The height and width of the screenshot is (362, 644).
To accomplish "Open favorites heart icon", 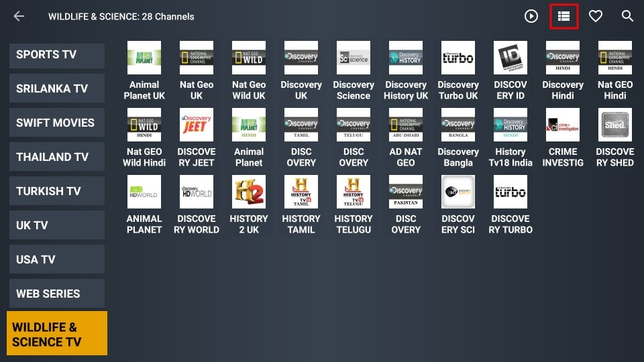I will 596,16.
